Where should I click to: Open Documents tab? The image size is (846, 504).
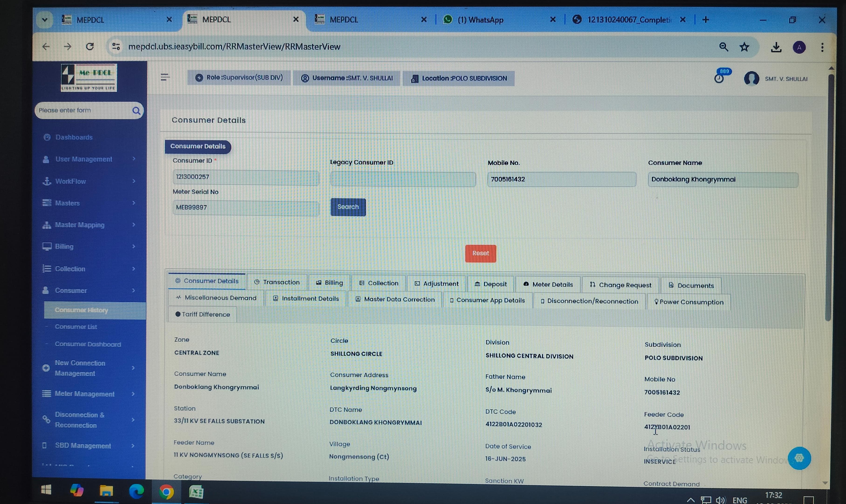tap(691, 285)
